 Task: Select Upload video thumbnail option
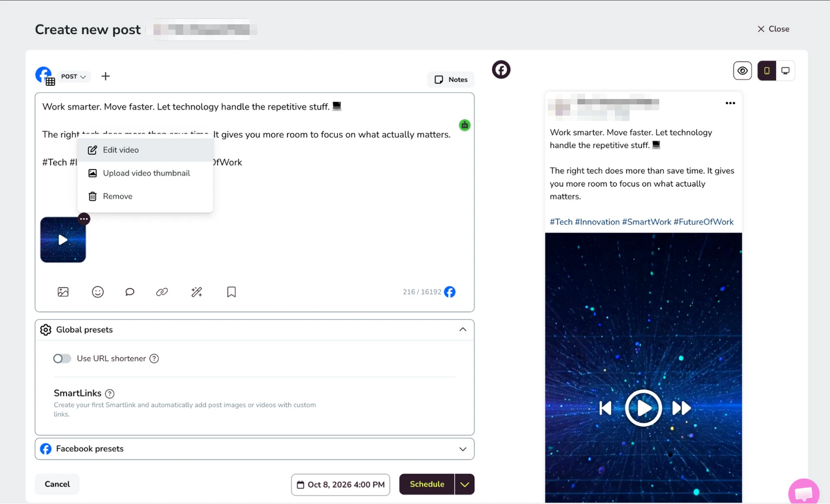[145, 173]
